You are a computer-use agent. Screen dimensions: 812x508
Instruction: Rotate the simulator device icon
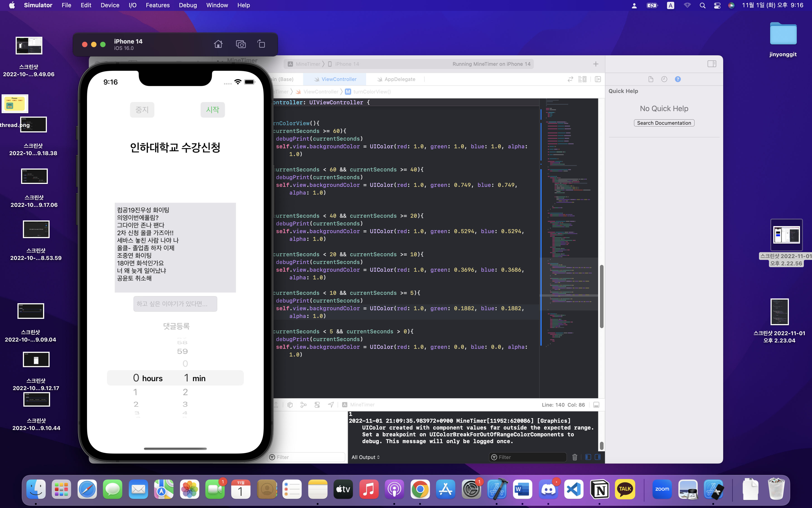coord(261,44)
